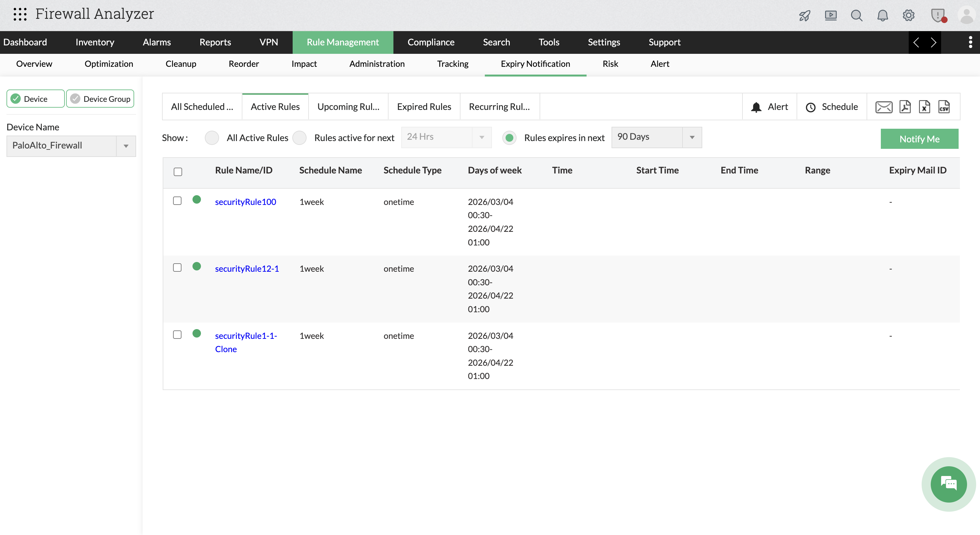The width and height of the screenshot is (980, 535).
Task: Open the 90 Days dropdown
Action: [657, 137]
